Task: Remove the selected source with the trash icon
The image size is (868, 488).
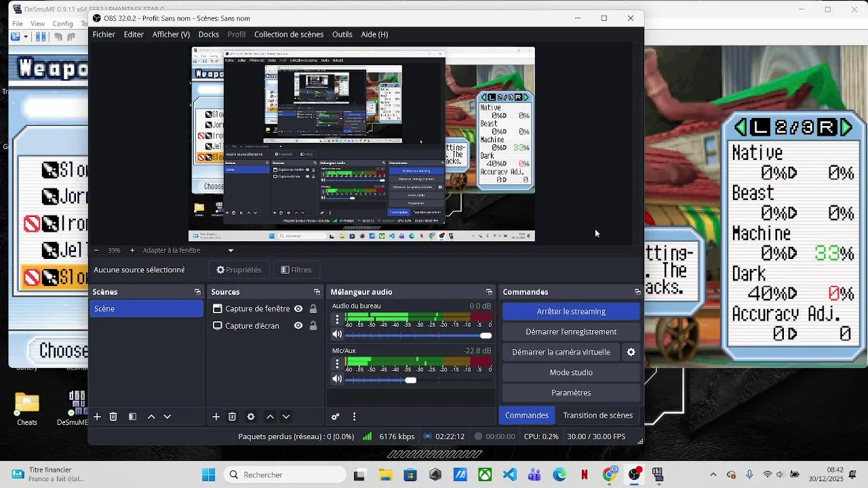Action: point(232,417)
